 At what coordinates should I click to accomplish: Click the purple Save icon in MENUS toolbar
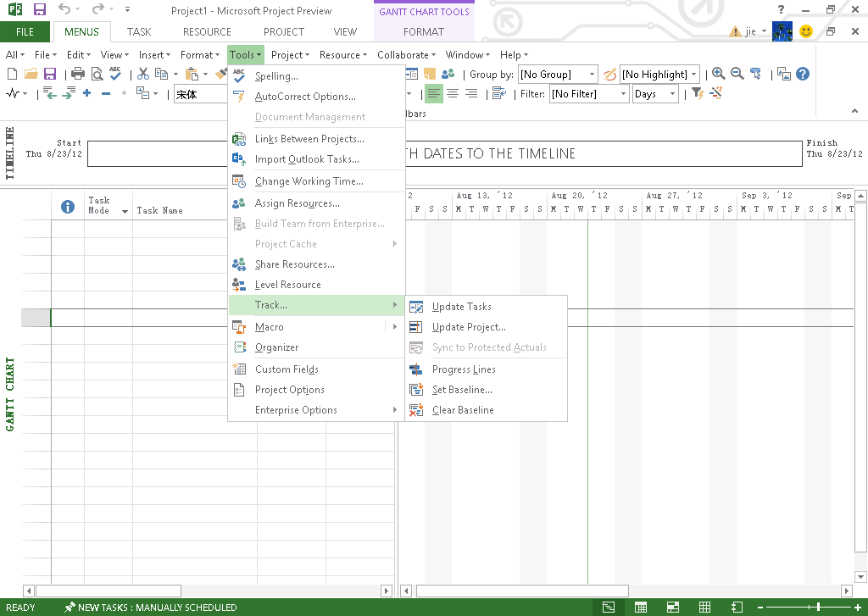(50, 74)
